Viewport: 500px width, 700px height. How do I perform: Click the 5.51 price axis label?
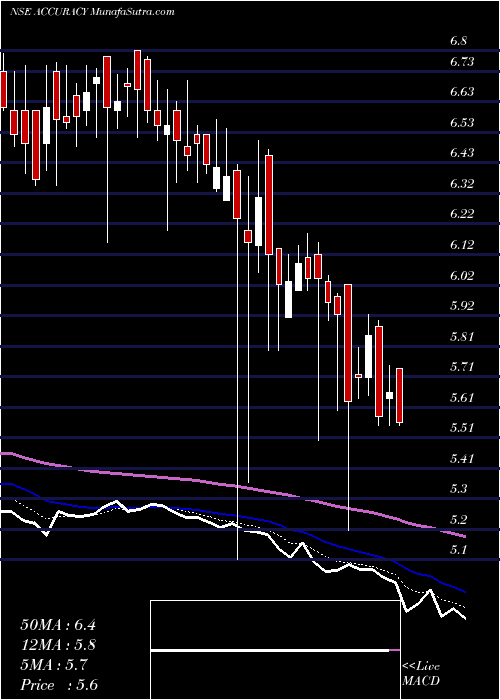(x=462, y=428)
